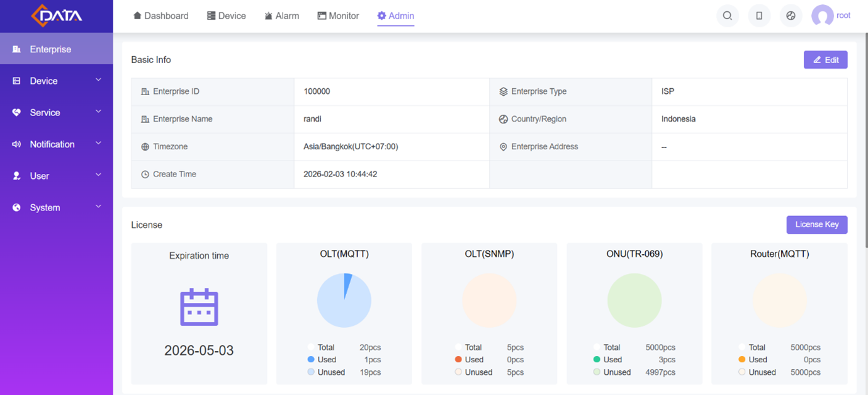
Task: Open the Alarm tab
Action: pyautogui.click(x=281, y=16)
